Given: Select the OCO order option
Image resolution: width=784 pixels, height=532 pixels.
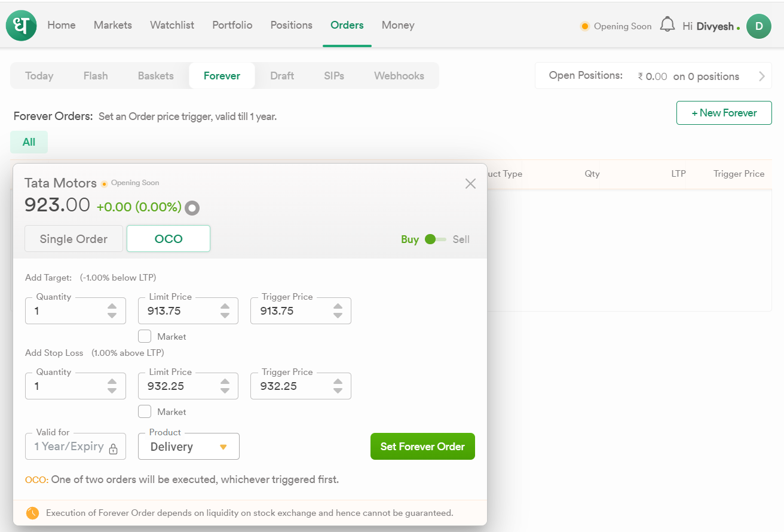Looking at the screenshot, I should [169, 239].
